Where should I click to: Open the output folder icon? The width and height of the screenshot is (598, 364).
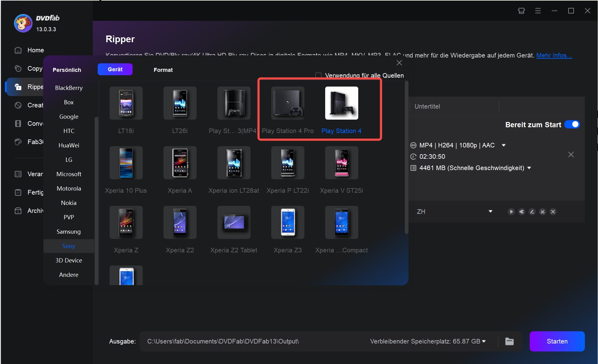tap(509, 341)
